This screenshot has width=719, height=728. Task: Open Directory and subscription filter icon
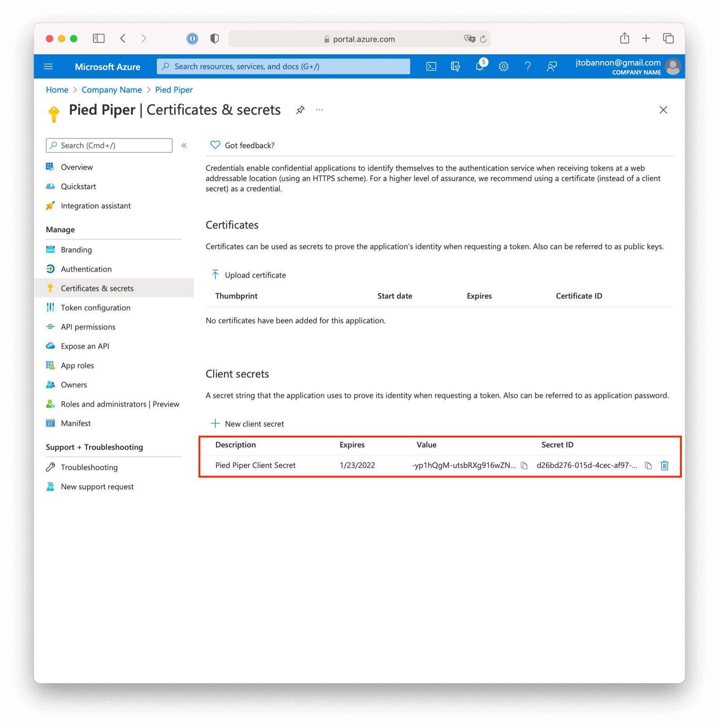[x=455, y=67]
